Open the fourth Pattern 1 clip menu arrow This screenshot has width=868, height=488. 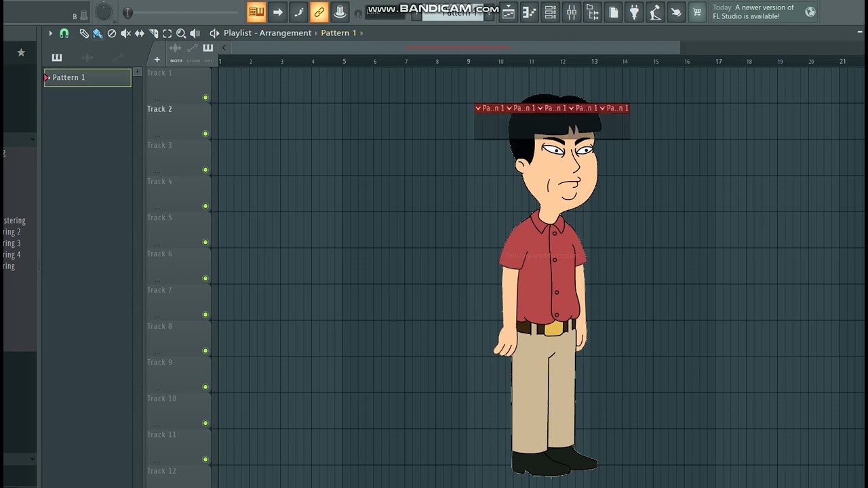click(x=572, y=108)
